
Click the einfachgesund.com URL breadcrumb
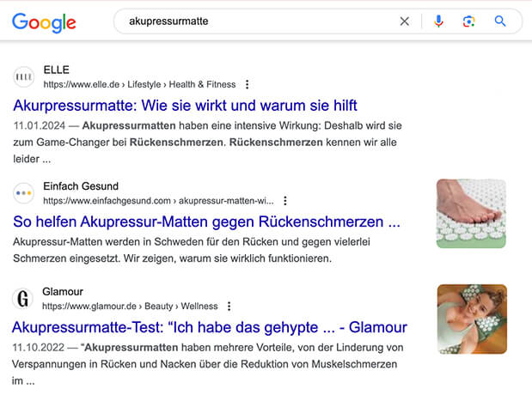click(158, 201)
